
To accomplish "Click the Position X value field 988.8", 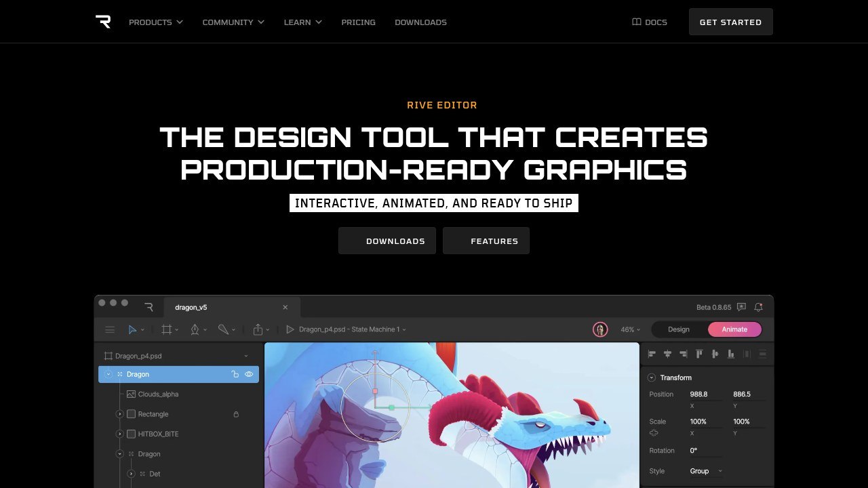I will (706, 394).
